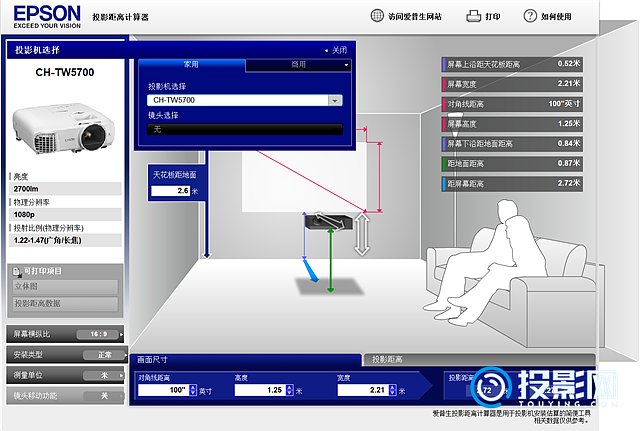Image resolution: width=640 pixels, height=431 pixels.
Task: Click the CH-TW5700 projector product image
Action: 64,125
